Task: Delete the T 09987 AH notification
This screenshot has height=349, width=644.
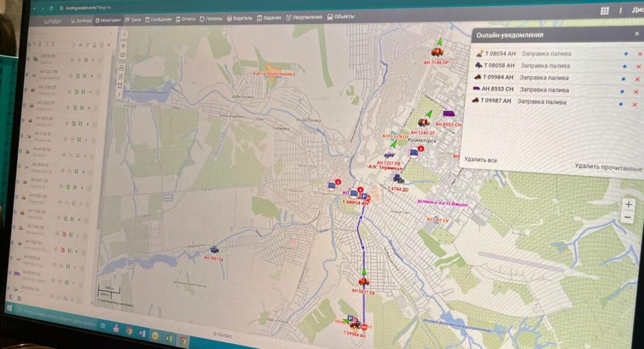Action: point(634,105)
